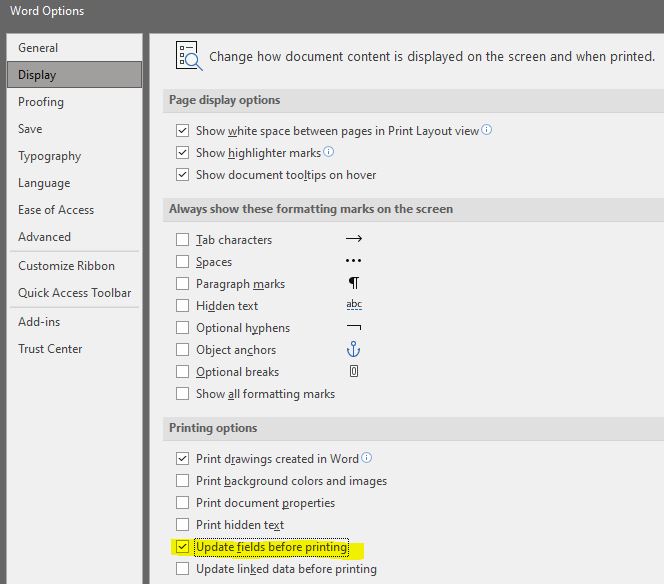
Task: Click info icon beside Print drawings option
Action: point(367,459)
